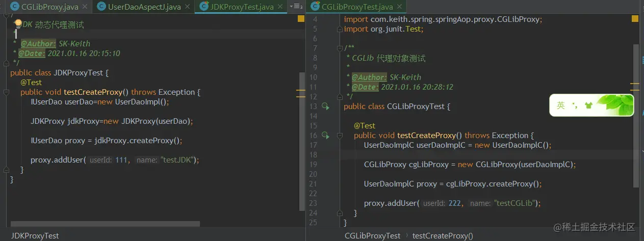Click CGLibProxyTest breadcrumb at the bottom
The width and height of the screenshot is (644, 241).
[x=372, y=235]
